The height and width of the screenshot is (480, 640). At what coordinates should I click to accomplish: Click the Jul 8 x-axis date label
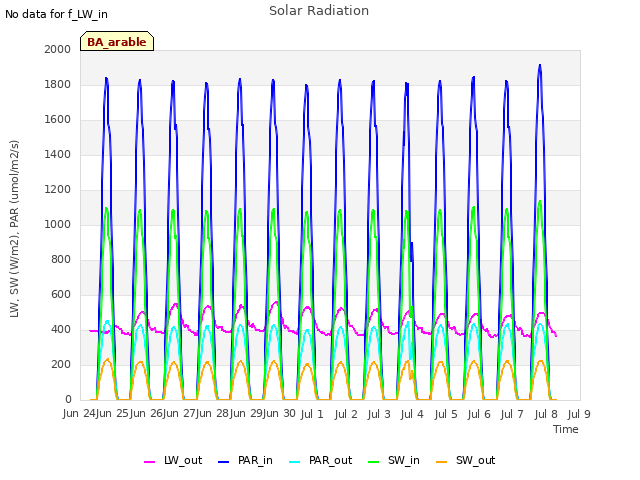point(546,414)
